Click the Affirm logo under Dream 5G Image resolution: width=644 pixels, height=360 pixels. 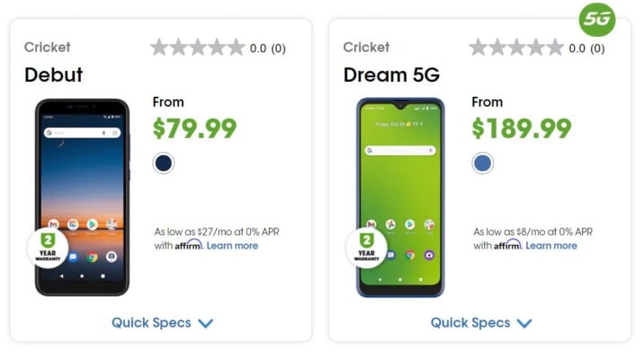click(508, 246)
